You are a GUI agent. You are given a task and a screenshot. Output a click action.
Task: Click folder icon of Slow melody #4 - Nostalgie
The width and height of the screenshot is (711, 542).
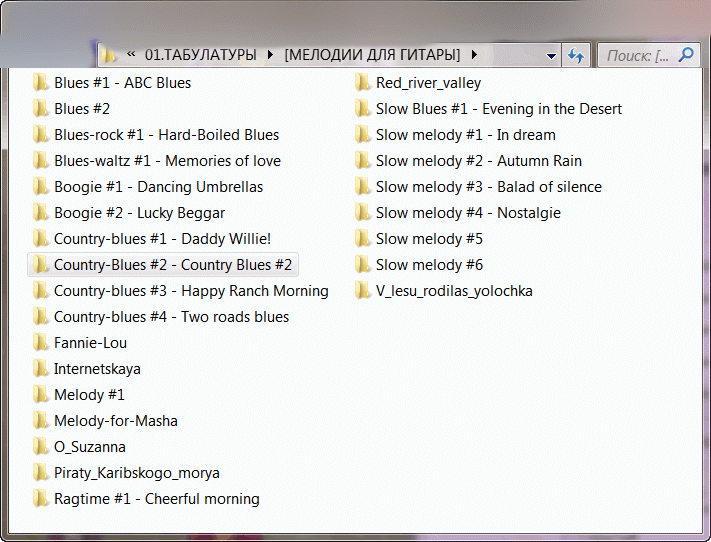pos(362,213)
